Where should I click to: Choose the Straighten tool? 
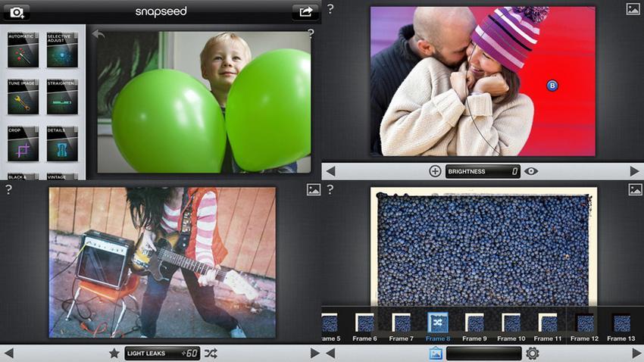coord(62,98)
